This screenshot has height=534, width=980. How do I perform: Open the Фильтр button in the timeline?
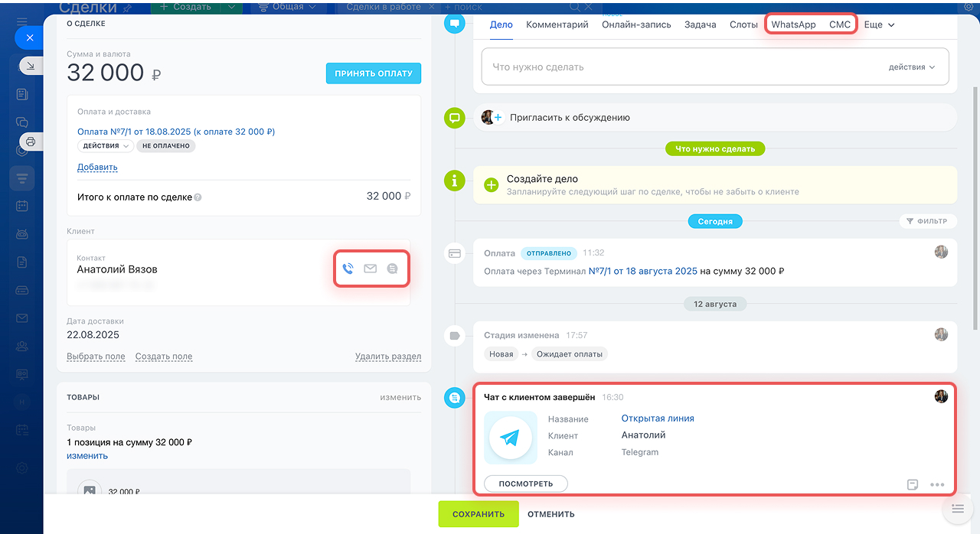click(x=926, y=221)
